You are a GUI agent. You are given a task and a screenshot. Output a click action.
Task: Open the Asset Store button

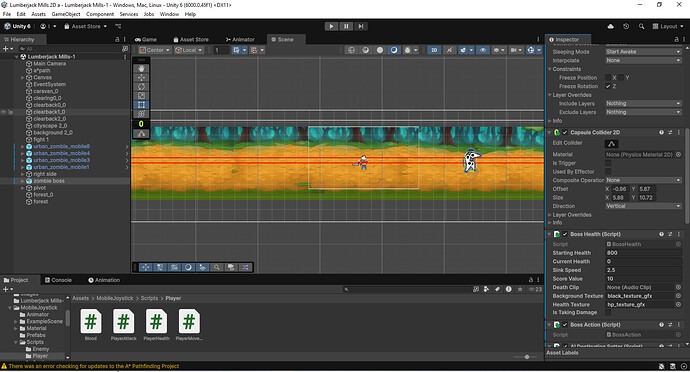86,26
